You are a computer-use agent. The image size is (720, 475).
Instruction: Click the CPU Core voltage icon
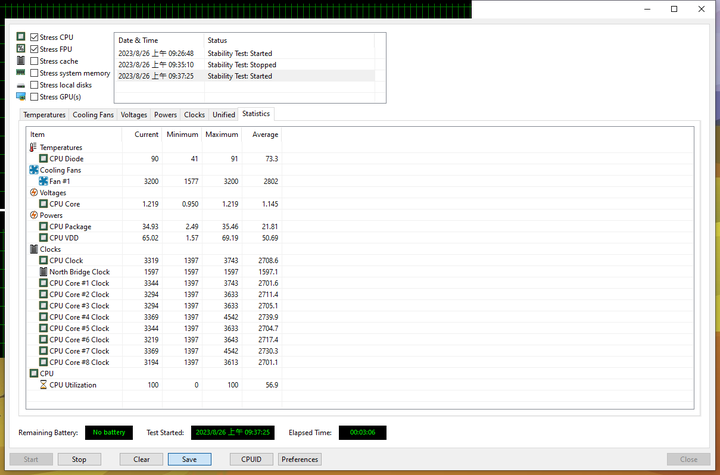click(43, 204)
